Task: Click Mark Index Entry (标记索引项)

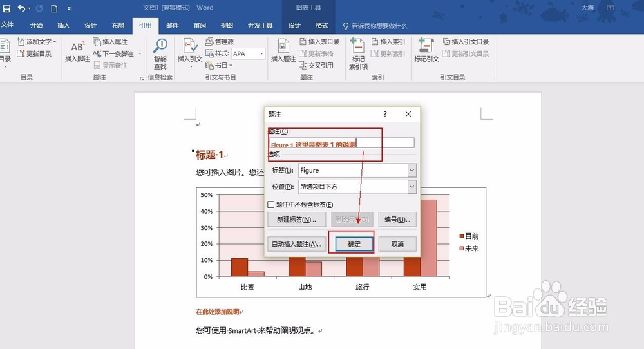Action: [x=358, y=54]
